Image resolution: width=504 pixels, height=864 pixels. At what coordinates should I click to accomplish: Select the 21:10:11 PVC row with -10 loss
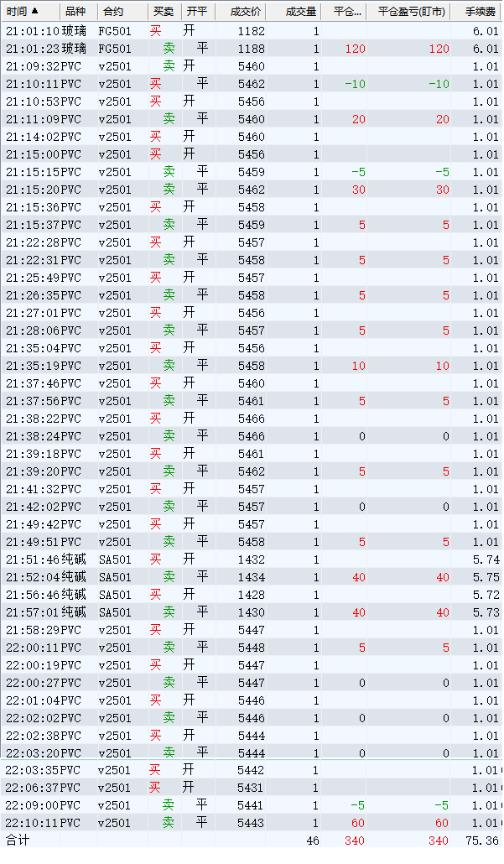[252, 84]
